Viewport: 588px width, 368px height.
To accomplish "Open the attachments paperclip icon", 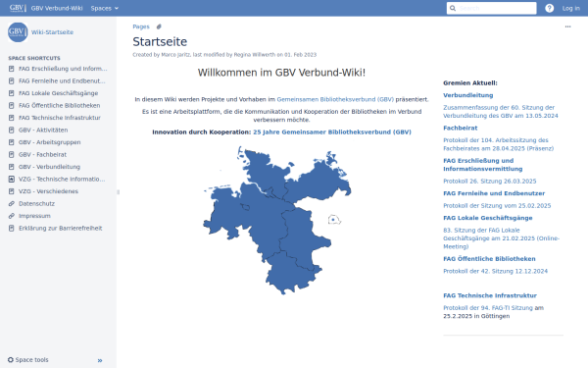I will point(159,26).
